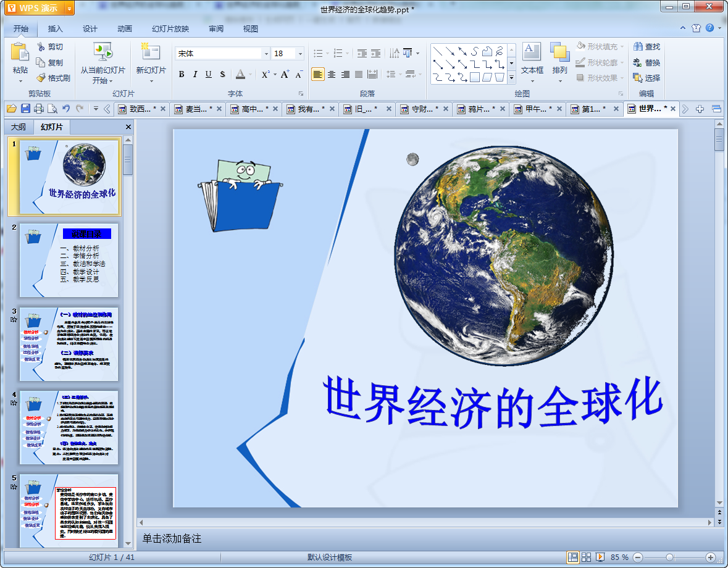Toggle Italic formatting
Image resolution: width=728 pixels, height=568 pixels.
pos(195,74)
